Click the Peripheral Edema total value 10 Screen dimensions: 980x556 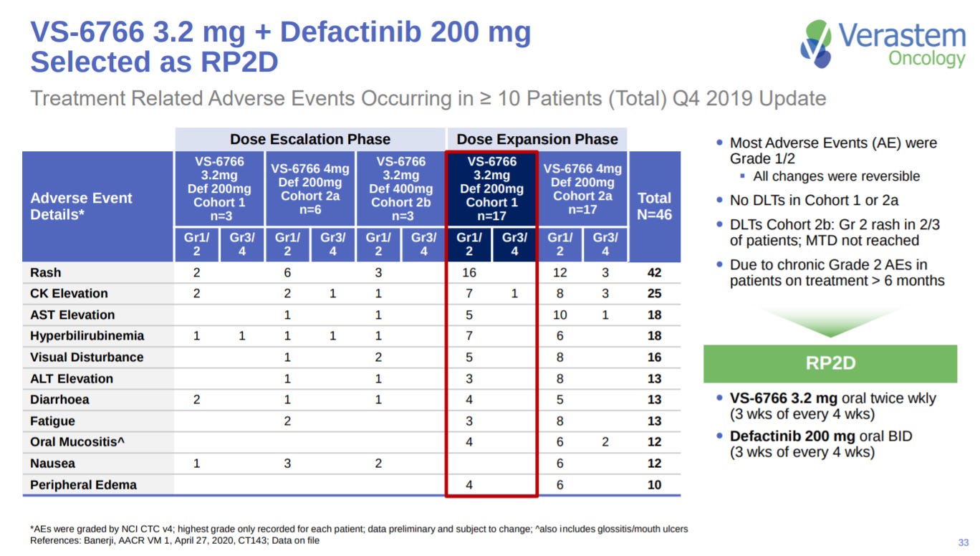pyautogui.click(x=655, y=485)
